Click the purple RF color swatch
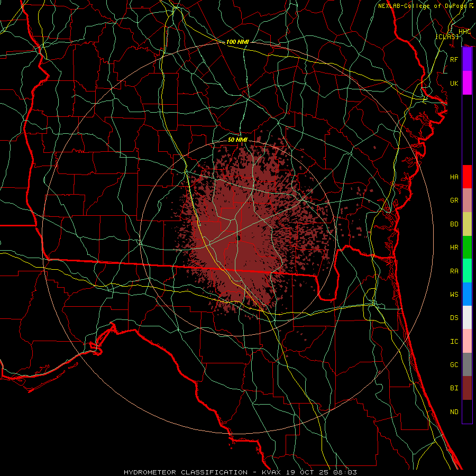Screen dimensions: 476x476 point(467,59)
